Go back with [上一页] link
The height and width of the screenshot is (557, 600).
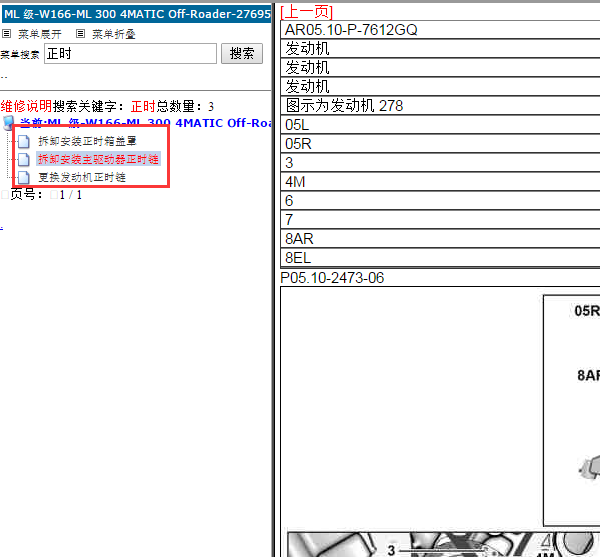point(307,11)
